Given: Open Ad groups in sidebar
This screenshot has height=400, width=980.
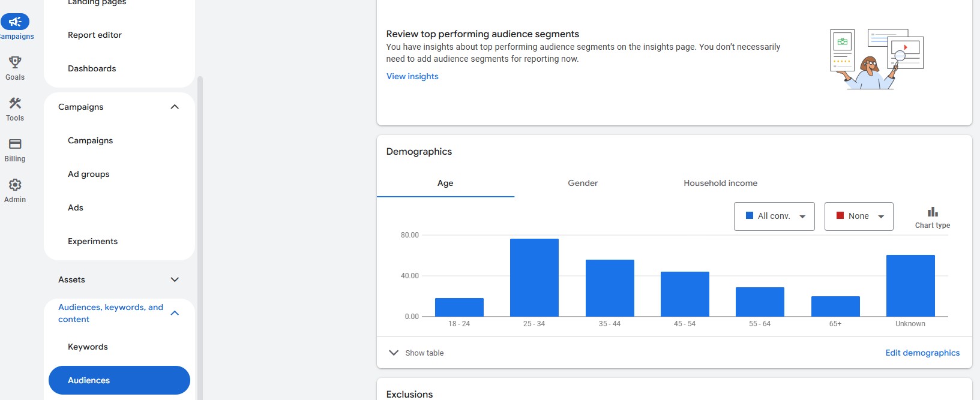Looking at the screenshot, I should 88,174.
